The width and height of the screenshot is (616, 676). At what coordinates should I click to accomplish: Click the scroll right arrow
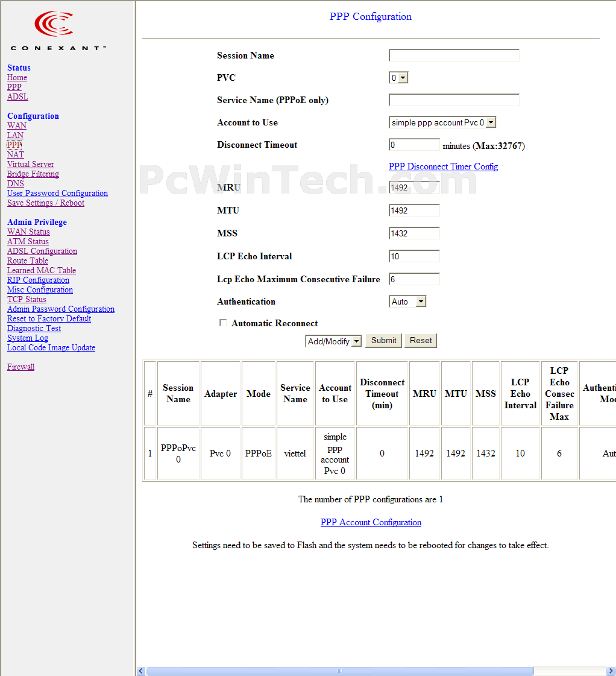[x=611, y=671]
